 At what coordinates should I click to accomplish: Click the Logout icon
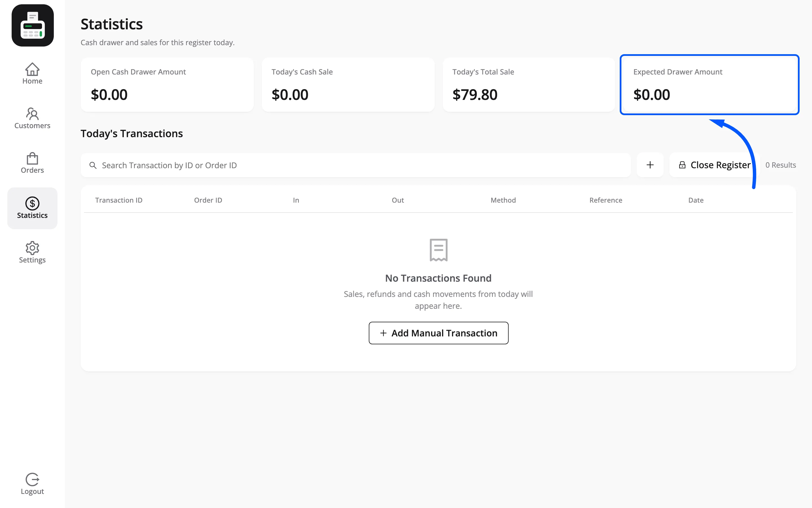point(32,479)
